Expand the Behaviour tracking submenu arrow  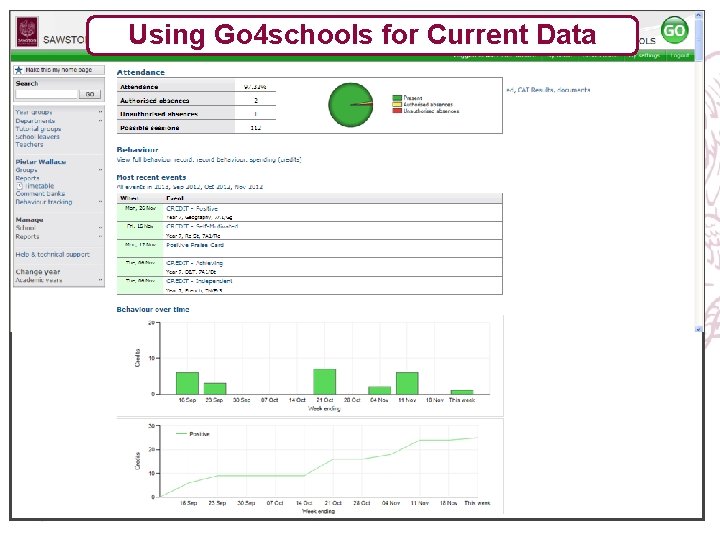pyautogui.click(x=100, y=202)
